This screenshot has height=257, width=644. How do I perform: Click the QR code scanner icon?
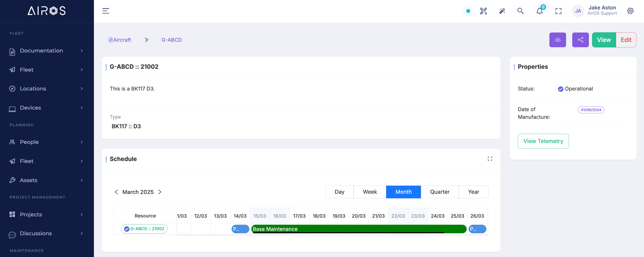(x=483, y=11)
